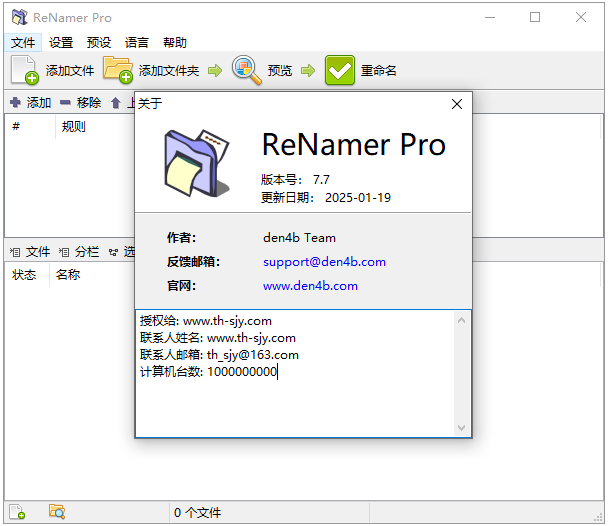
Task: Click the Add Files page icon
Action: tap(24, 70)
